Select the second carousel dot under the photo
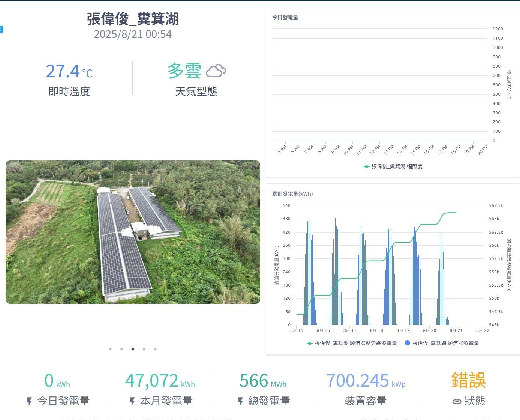Screen dimensions: 520x420 [x=121, y=349]
